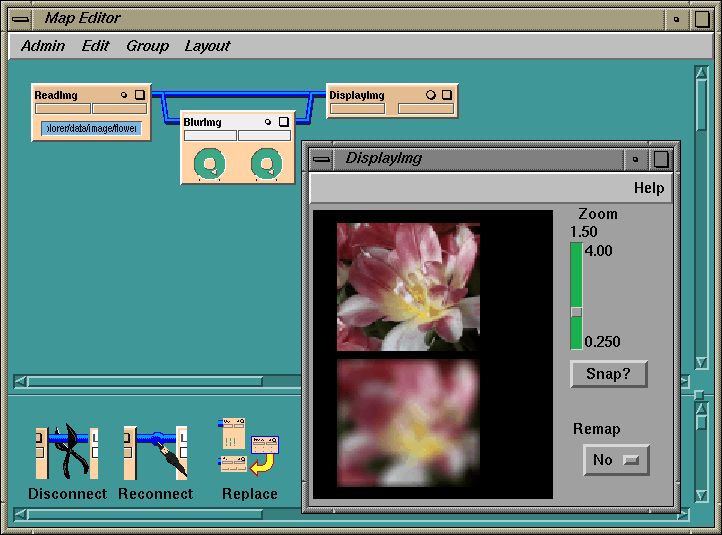Toggle the small circle on ReadImg module
The width and height of the screenshot is (722, 535).
tap(124, 95)
